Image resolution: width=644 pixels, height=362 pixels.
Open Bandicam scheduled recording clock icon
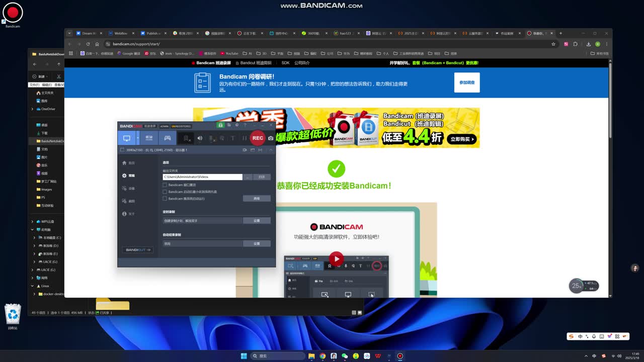[x=237, y=125]
